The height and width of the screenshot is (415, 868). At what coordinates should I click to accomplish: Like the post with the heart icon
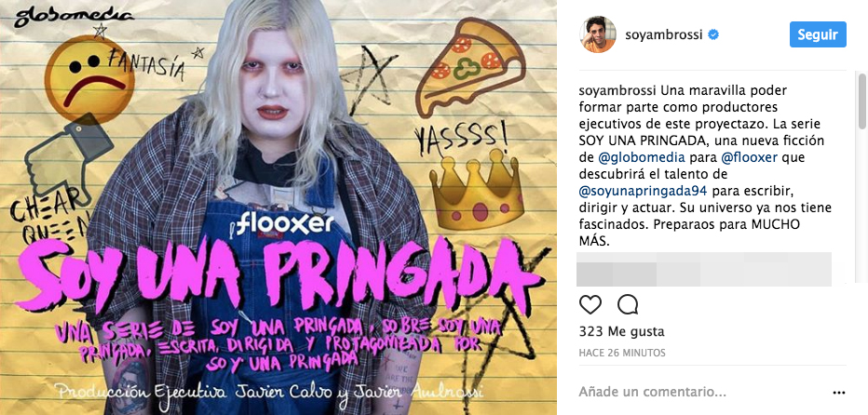tap(590, 305)
